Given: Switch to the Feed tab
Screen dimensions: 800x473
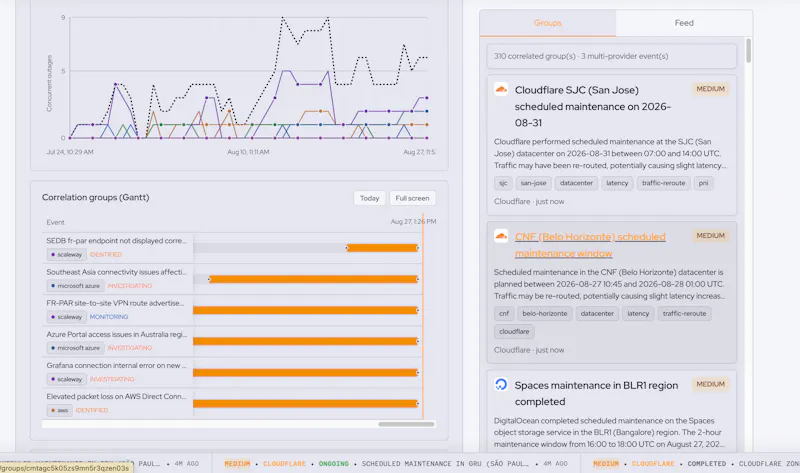Looking at the screenshot, I should click(x=684, y=23).
